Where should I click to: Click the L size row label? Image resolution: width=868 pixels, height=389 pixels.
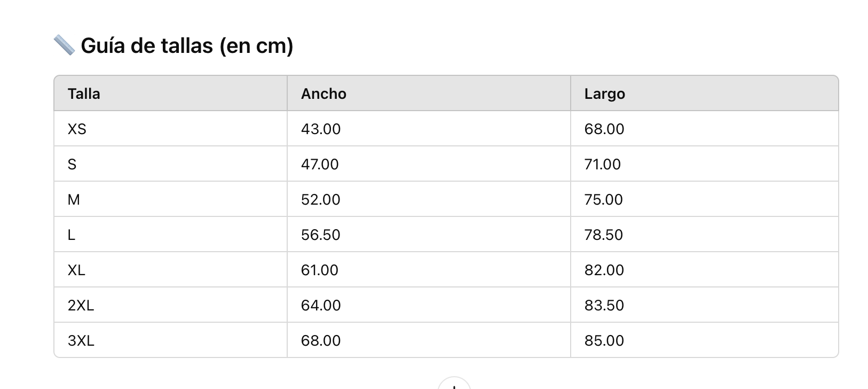coord(72,235)
